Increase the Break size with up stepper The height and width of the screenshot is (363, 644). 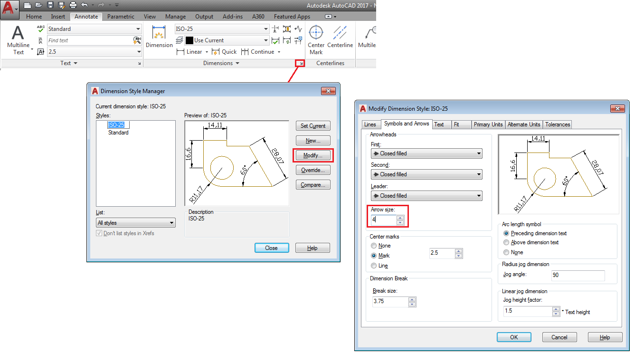[412, 299]
